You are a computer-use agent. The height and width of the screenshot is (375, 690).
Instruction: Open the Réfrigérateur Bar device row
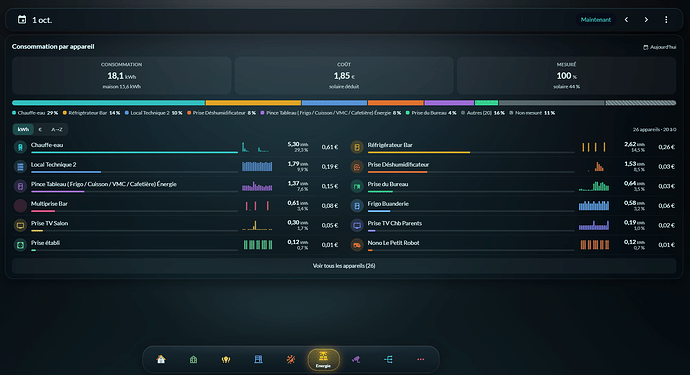pyautogui.click(x=513, y=147)
